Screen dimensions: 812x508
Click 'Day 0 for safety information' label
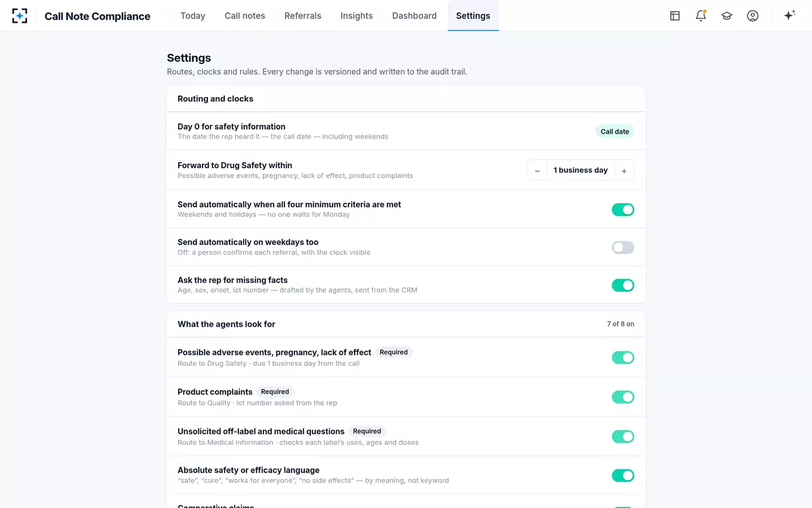(231, 126)
